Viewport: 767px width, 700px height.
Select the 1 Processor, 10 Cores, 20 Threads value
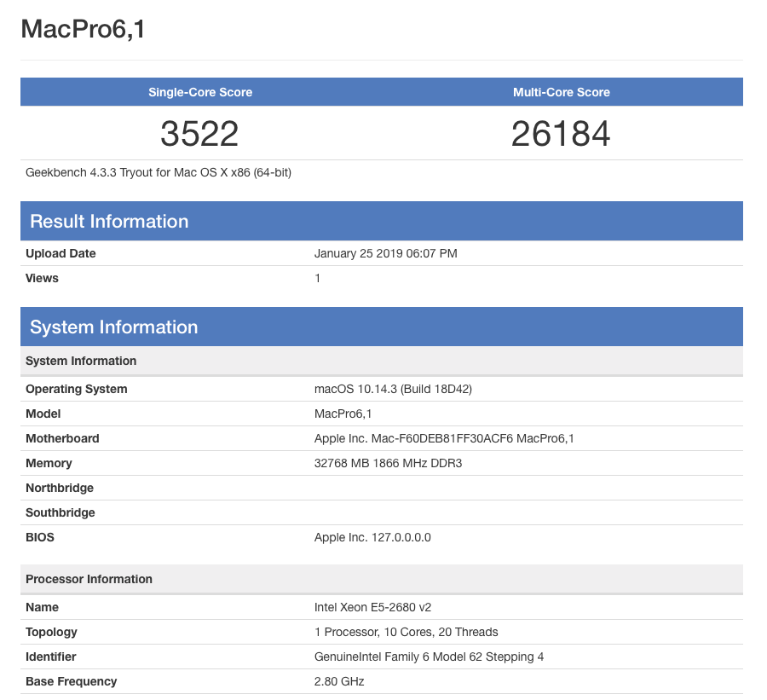point(406,632)
